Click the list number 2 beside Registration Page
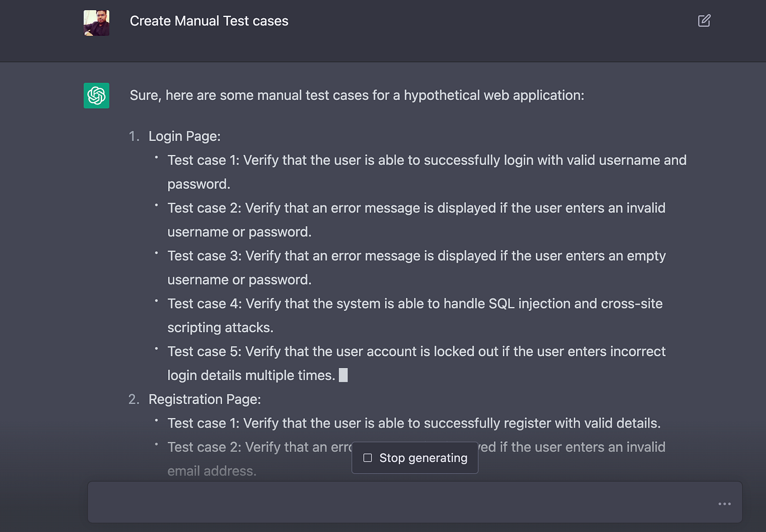The width and height of the screenshot is (766, 532). 134,399
